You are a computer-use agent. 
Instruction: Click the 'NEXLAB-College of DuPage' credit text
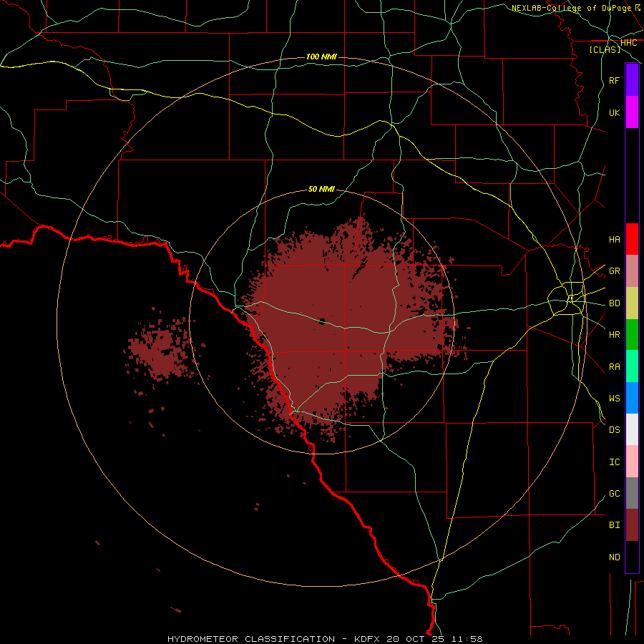[571, 8]
